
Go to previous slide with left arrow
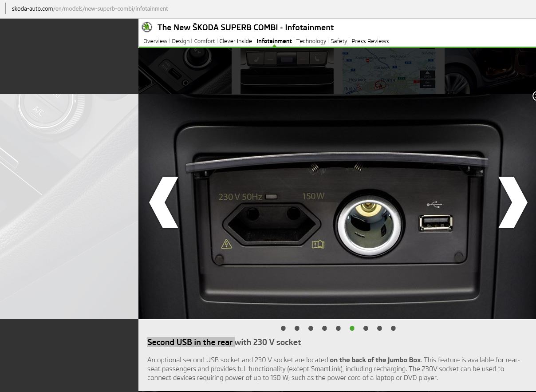164,202
